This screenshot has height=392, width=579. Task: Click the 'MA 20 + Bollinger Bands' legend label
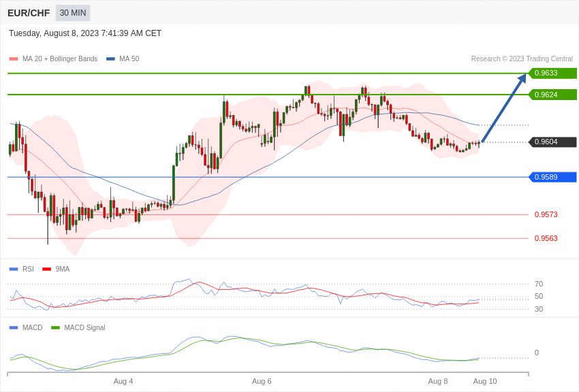coord(60,59)
